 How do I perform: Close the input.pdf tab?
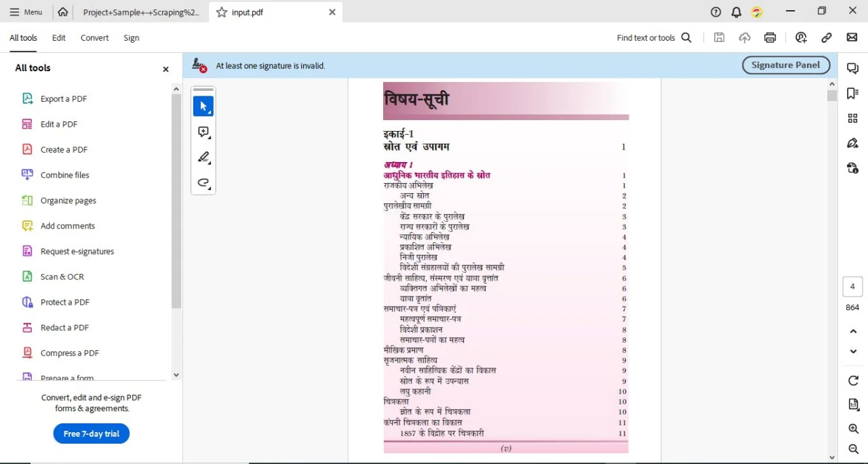[x=332, y=12]
